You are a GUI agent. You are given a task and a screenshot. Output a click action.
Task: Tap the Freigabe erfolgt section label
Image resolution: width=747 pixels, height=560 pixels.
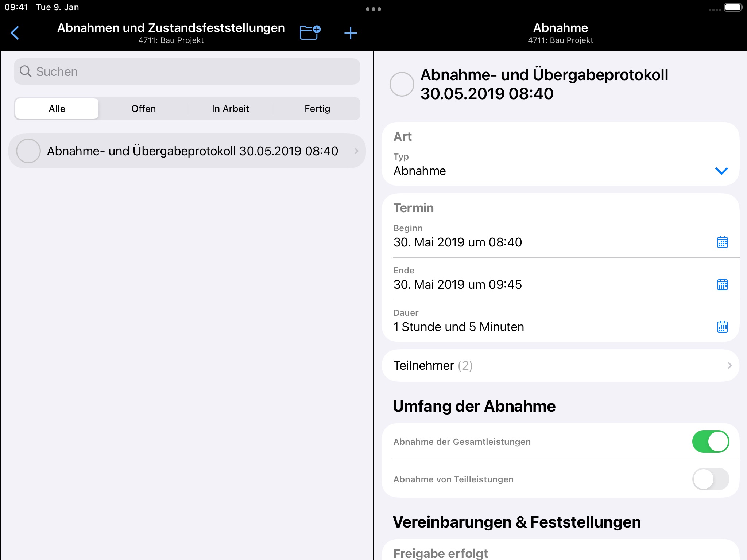tap(440, 553)
